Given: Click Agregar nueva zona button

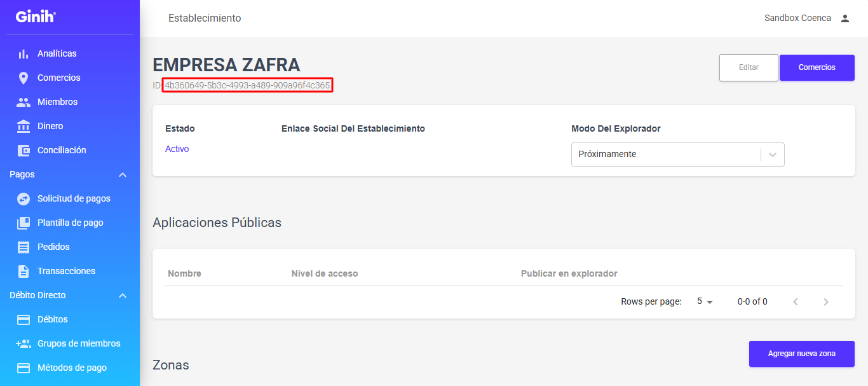Looking at the screenshot, I should [802, 354].
